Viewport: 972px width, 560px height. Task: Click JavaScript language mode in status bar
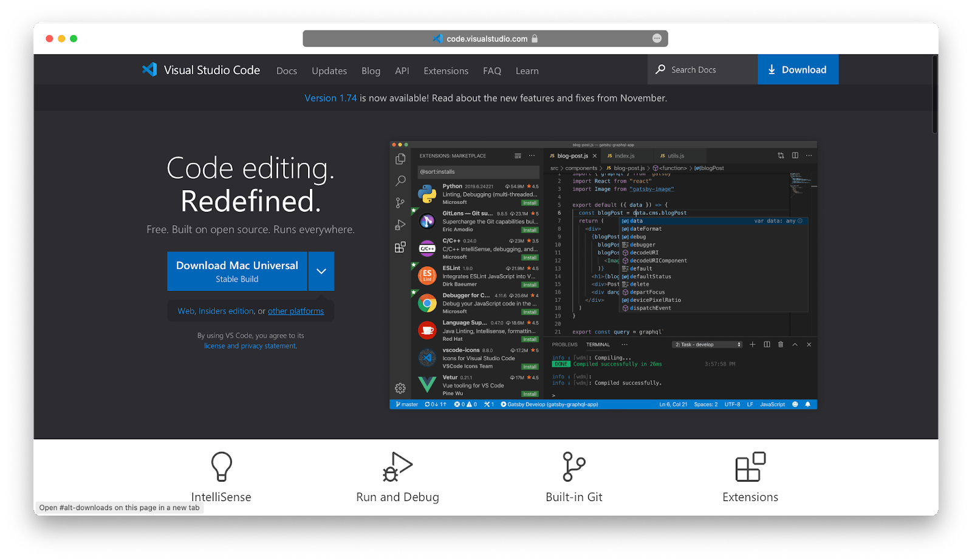(x=772, y=405)
